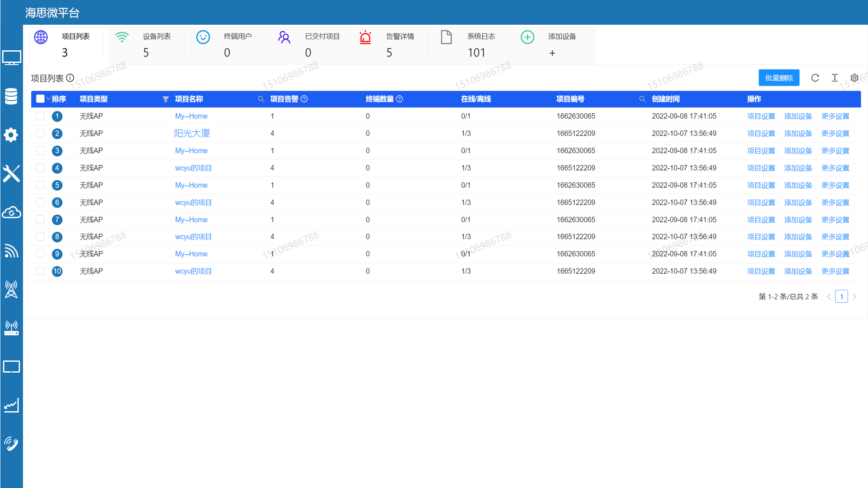Go to the next page arrow in pagination

[x=855, y=297]
